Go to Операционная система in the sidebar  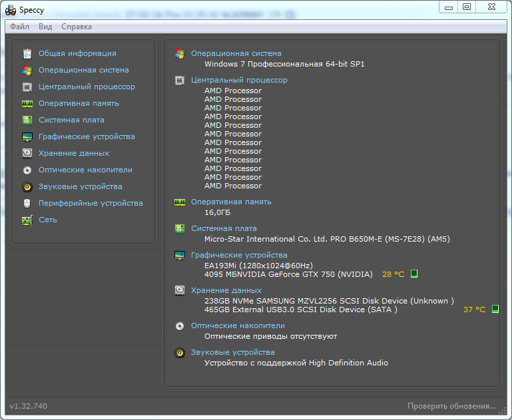(x=84, y=70)
